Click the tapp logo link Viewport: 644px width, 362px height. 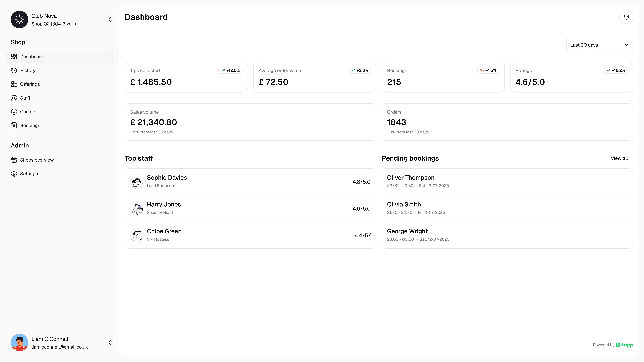coord(624,345)
